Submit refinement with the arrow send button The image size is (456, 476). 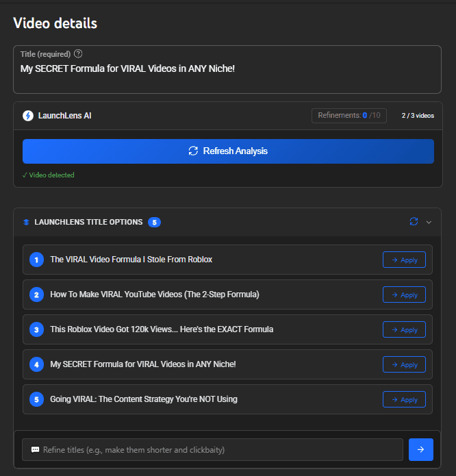pos(420,449)
